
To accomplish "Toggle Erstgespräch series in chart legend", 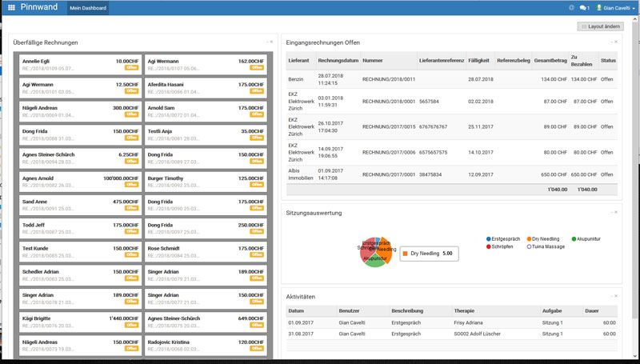I will click(503, 239).
